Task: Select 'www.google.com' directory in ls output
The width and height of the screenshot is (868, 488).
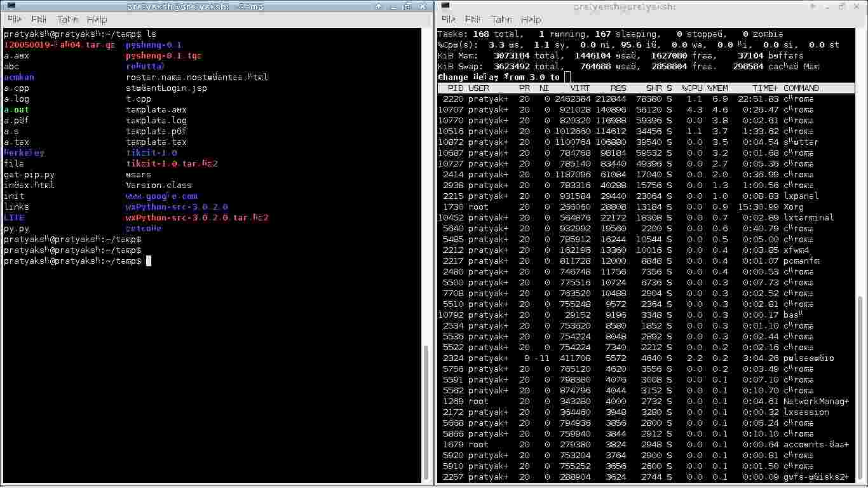Action: (x=161, y=196)
